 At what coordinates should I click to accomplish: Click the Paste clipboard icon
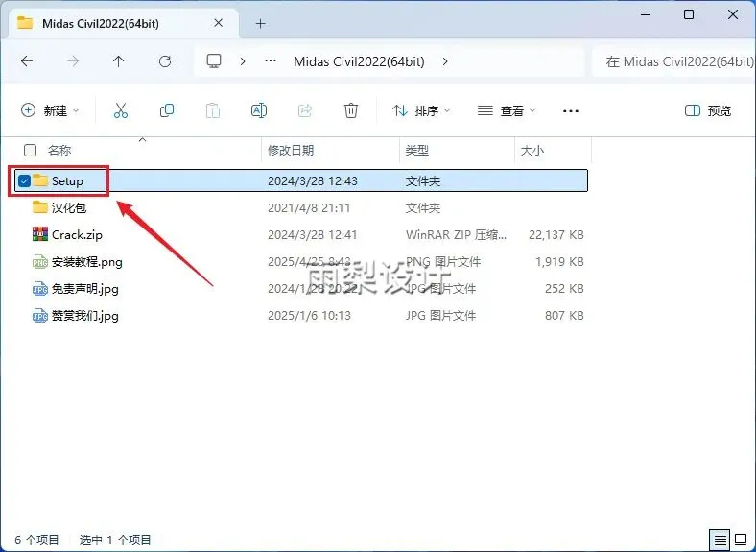tap(213, 110)
